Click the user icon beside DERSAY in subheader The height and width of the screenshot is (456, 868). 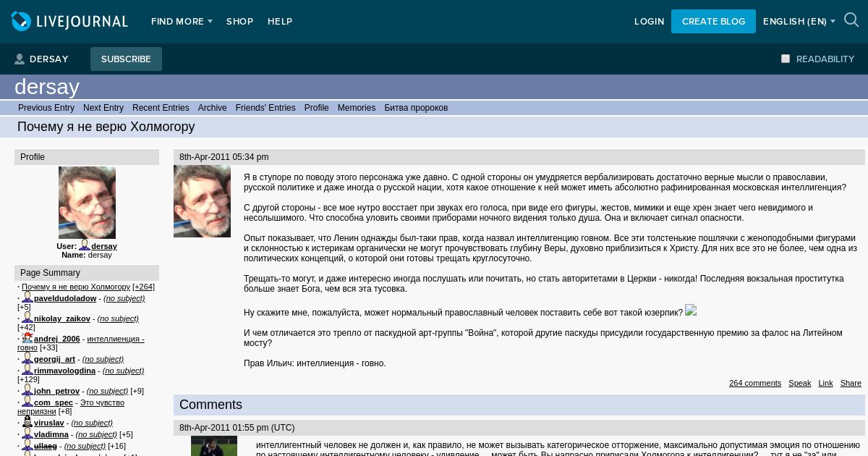20,59
